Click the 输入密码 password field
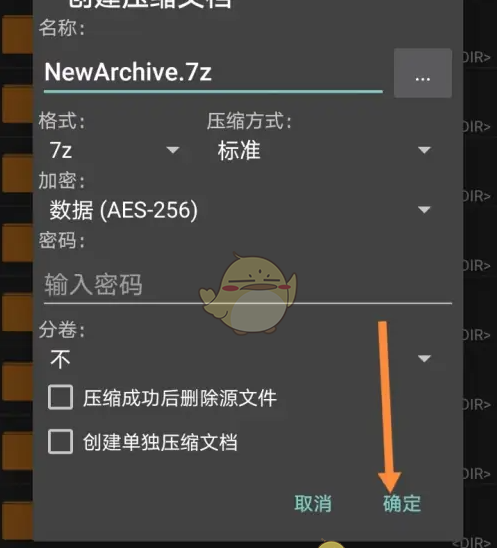Image resolution: width=497 pixels, height=548 pixels. tap(247, 285)
